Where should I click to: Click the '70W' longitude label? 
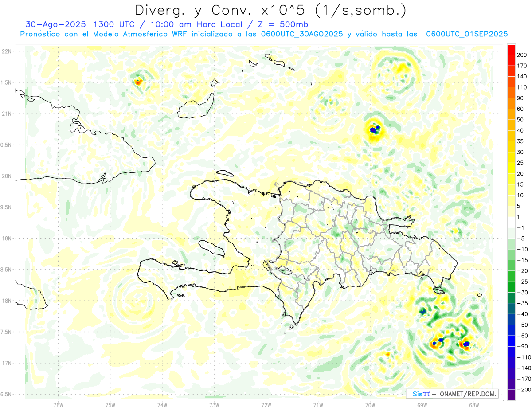tap(370, 405)
